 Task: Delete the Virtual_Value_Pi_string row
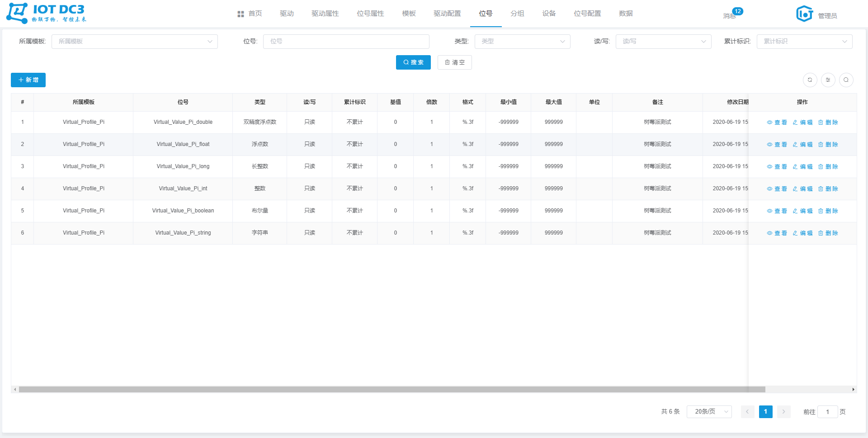pos(828,233)
